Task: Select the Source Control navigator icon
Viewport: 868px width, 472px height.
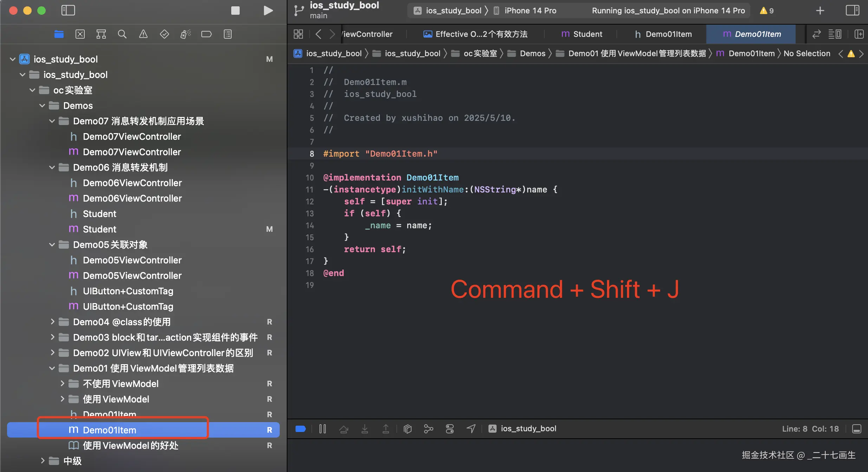Action: (x=80, y=34)
